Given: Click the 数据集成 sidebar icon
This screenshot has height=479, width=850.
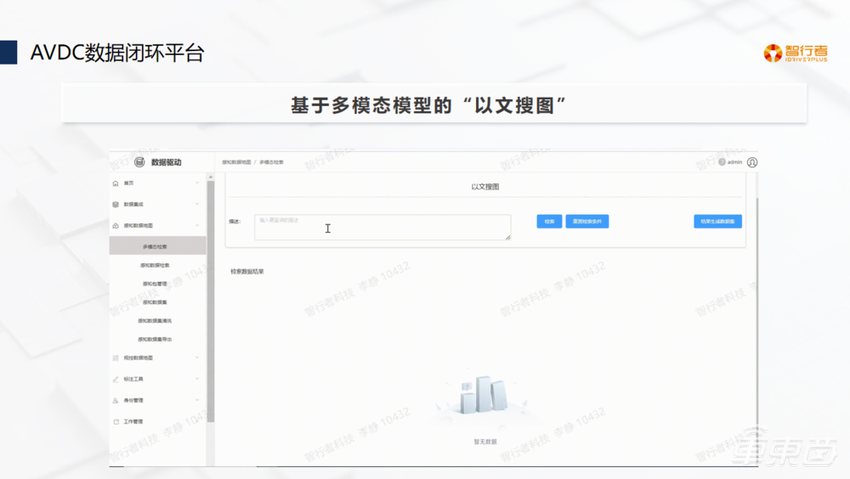Looking at the screenshot, I should click(116, 204).
